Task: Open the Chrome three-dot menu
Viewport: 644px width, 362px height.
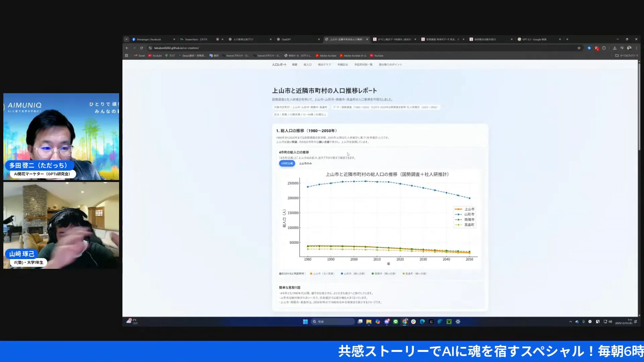Action: [636, 48]
